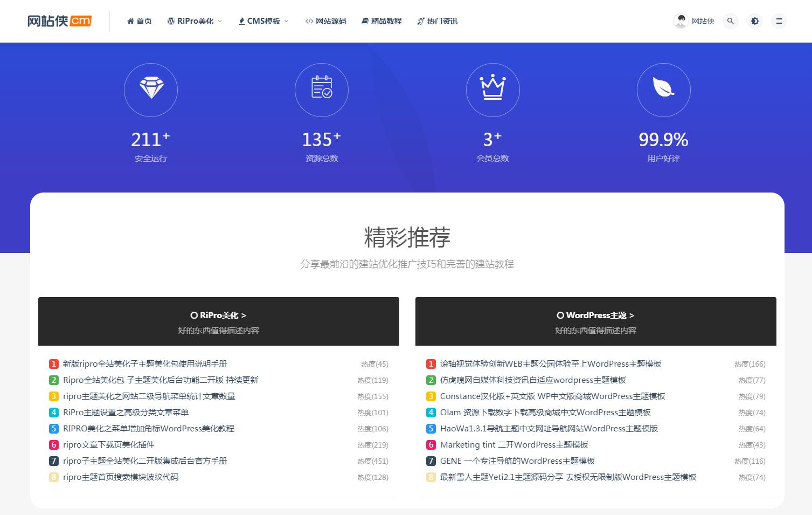This screenshot has width=812, height=515.
Task: Click the search magnifier icon in header
Action: point(730,21)
